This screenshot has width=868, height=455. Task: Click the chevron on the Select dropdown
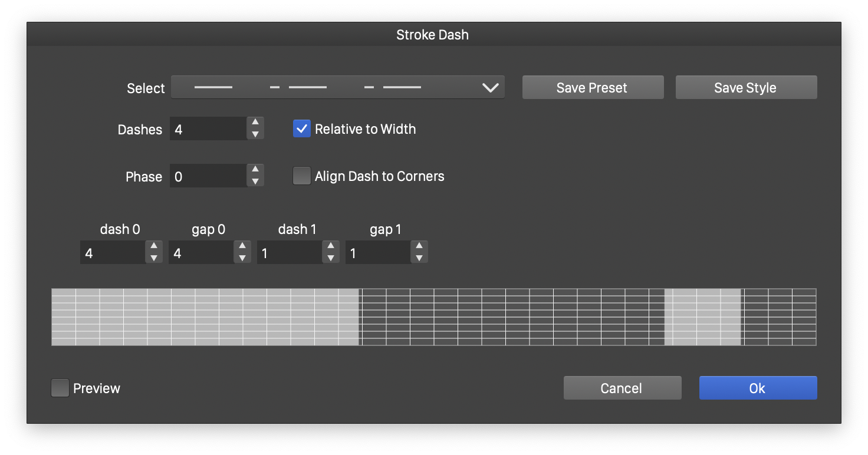490,88
